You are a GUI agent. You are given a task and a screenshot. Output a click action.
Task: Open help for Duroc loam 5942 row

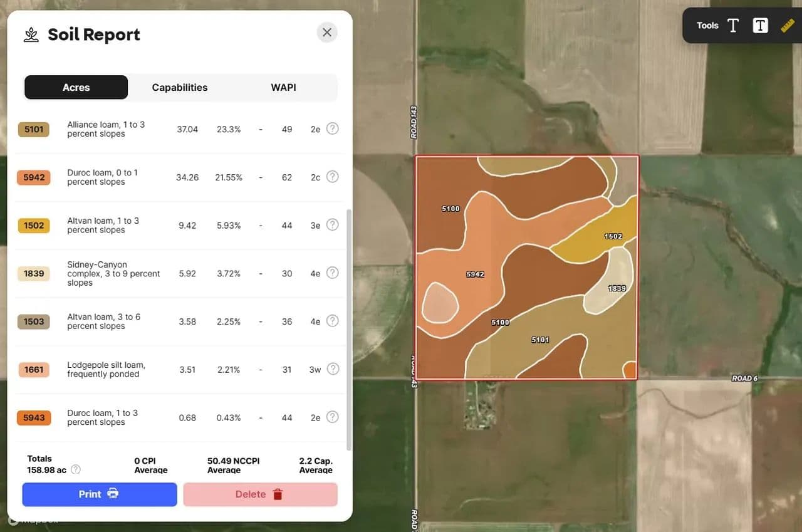(x=333, y=177)
